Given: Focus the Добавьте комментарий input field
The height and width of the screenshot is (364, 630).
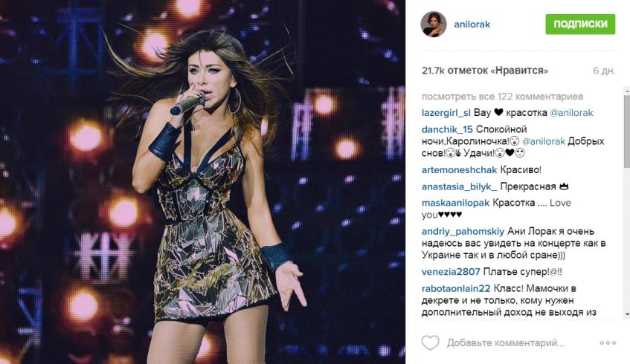Looking at the screenshot, I should tap(506, 342).
